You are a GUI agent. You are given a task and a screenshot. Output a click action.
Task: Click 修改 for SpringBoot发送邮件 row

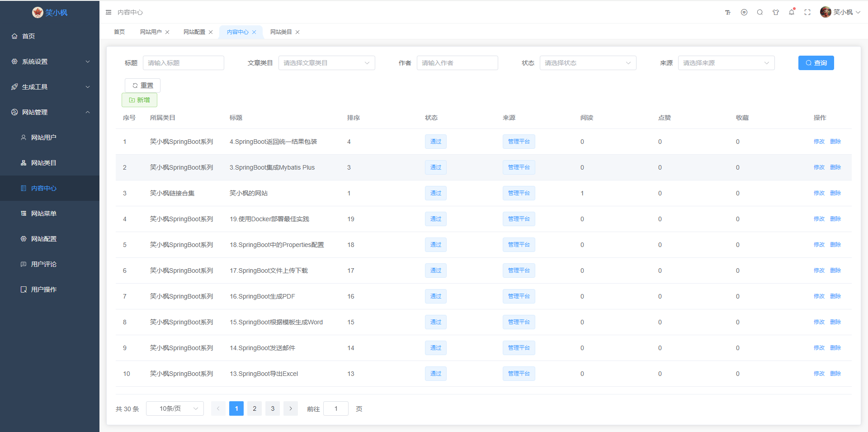[x=819, y=348]
